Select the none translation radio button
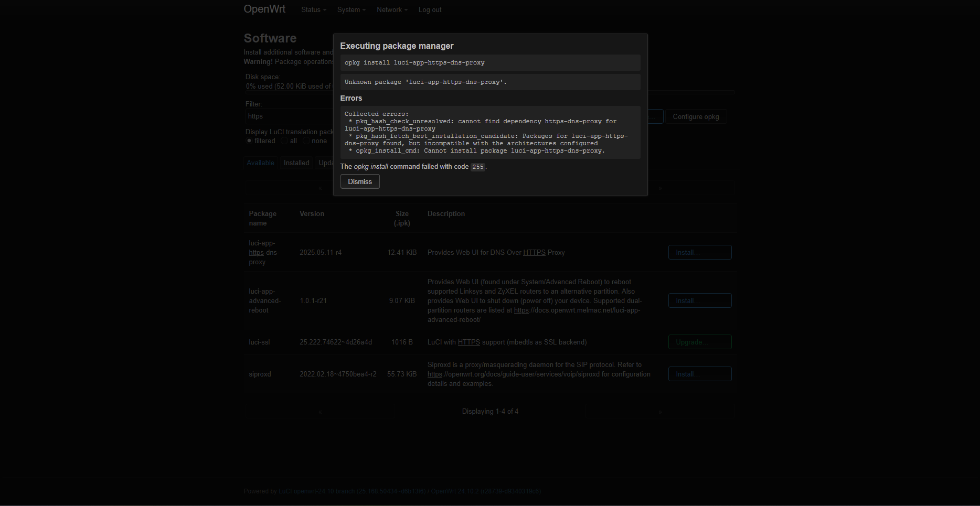 [x=306, y=141]
